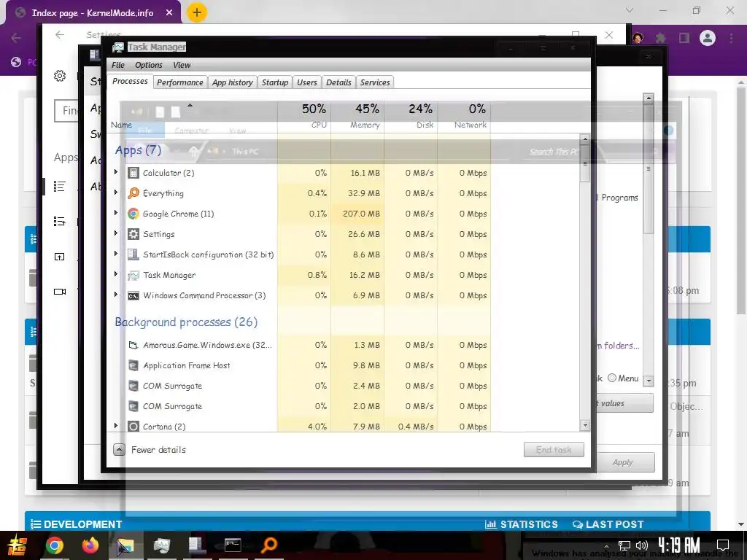Click the Task Manager process row icon
The height and width of the screenshot is (560, 747).
click(133, 275)
